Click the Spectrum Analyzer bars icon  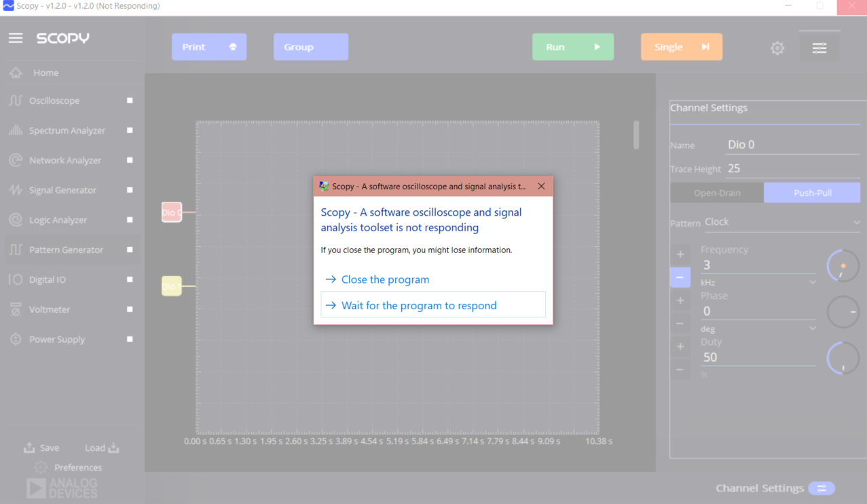(x=16, y=130)
